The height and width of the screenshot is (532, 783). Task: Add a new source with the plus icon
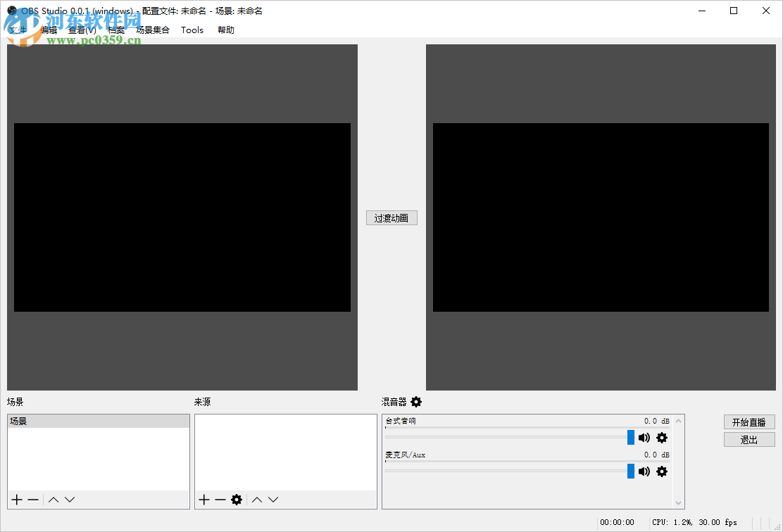click(x=204, y=500)
